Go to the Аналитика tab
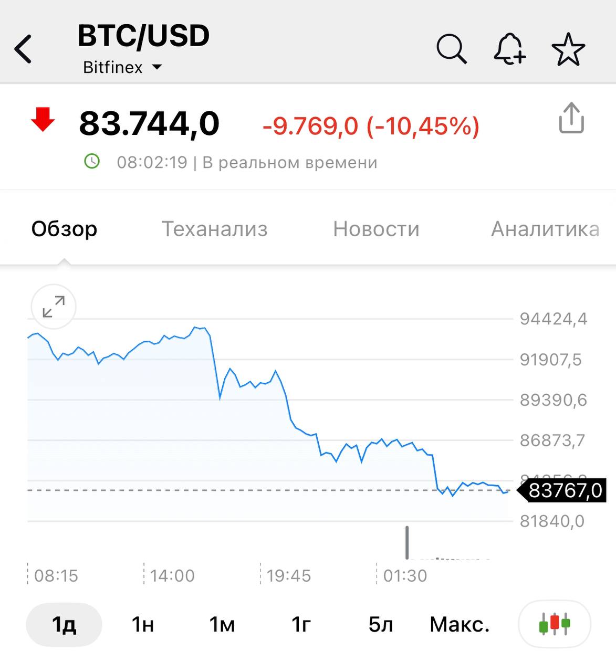The height and width of the screenshot is (672, 616). point(545,229)
